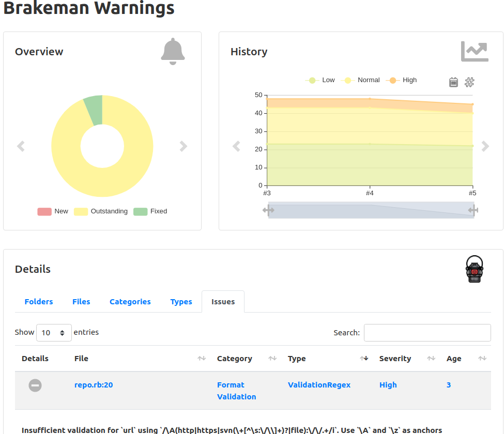Go to previous History chart
504x434 pixels.
click(x=236, y=146)
